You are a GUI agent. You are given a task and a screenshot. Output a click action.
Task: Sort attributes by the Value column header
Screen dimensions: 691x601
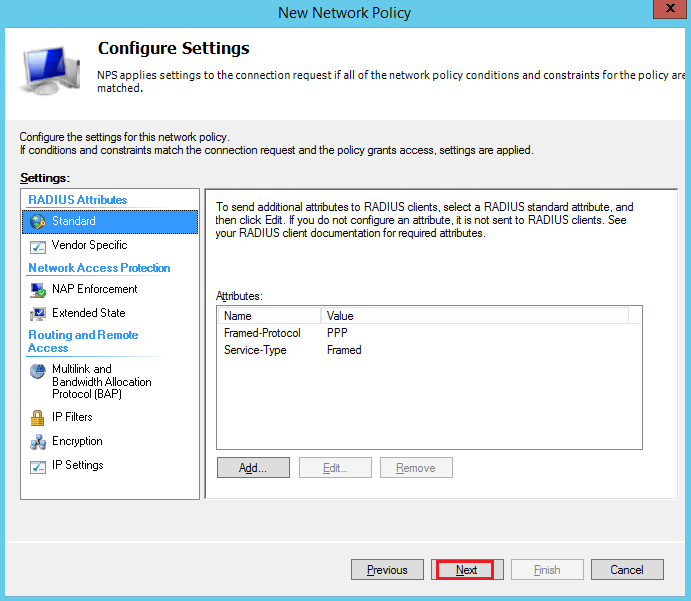pyautogui.click(x=474, y=316)
